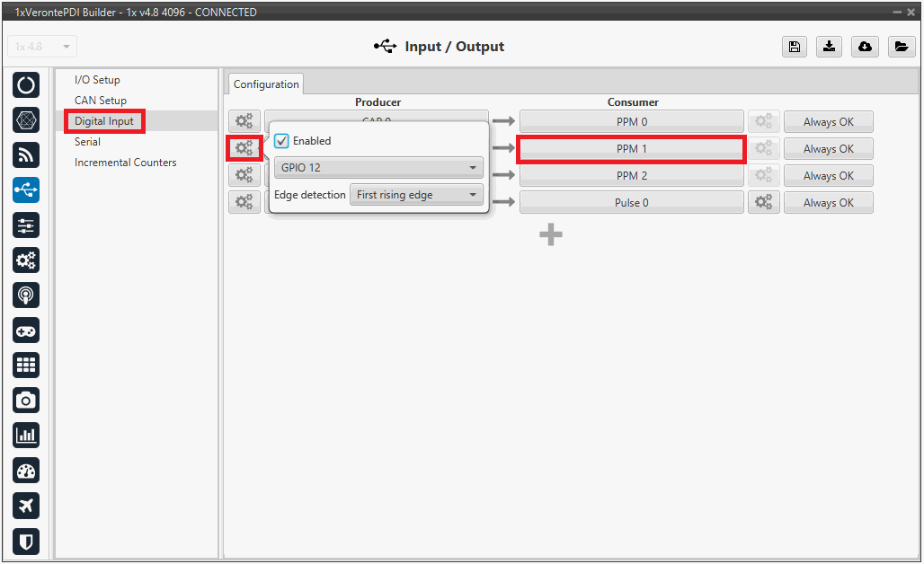Switch to the Configuration tab
This screenshot has width=924, height=564.
266,84
